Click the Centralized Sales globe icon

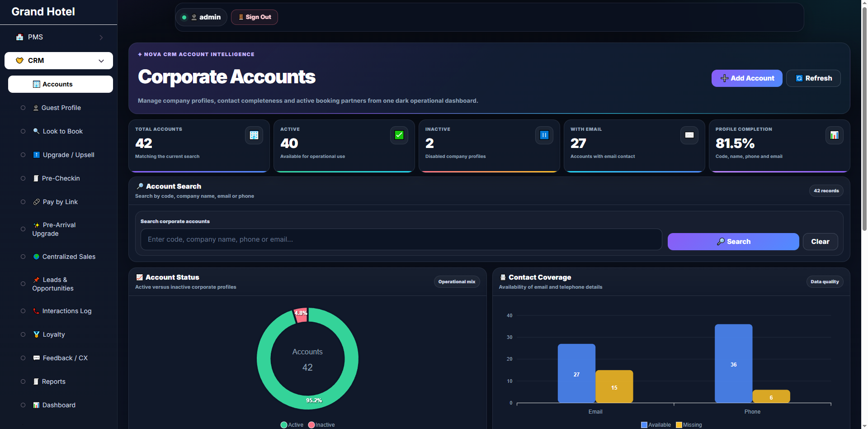click(36, 257)
